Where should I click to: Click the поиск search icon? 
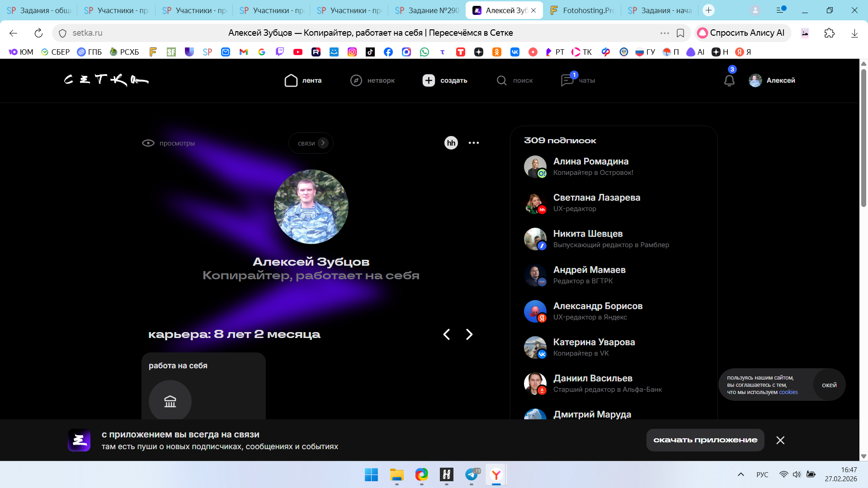click(x=501, y=80)
